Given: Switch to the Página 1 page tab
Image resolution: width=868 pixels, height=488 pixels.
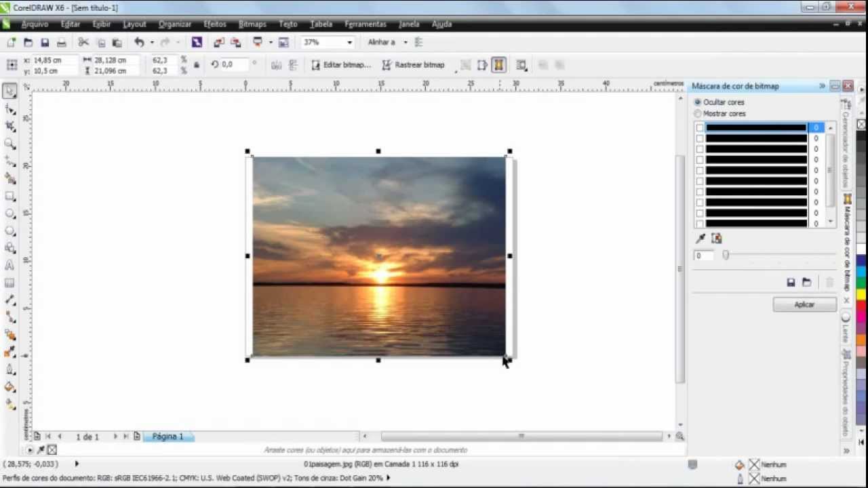Looking at the screenshot, I should click(167, 436).
